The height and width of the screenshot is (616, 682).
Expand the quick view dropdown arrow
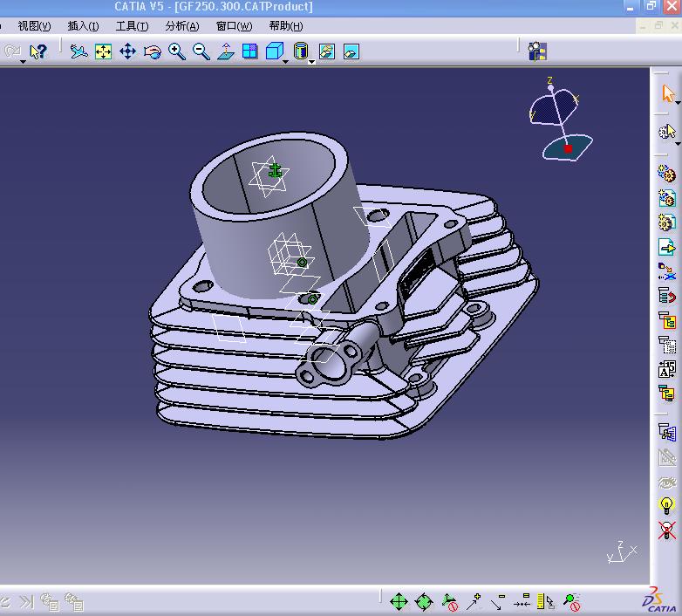285,62
